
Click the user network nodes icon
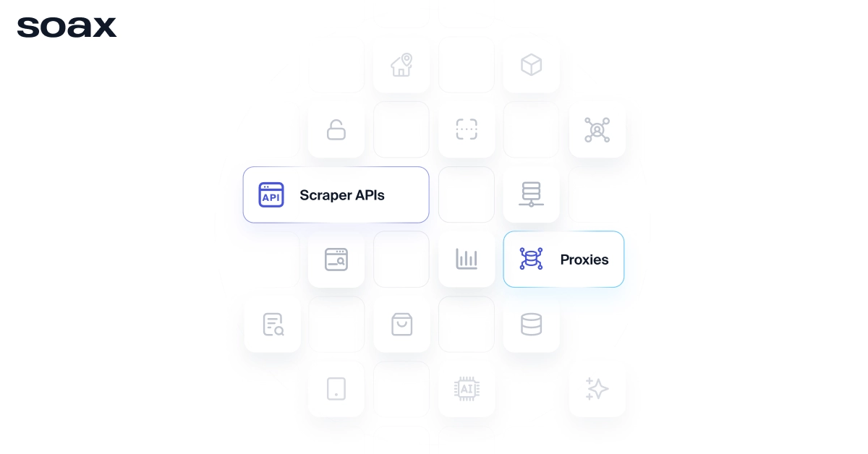597,129
